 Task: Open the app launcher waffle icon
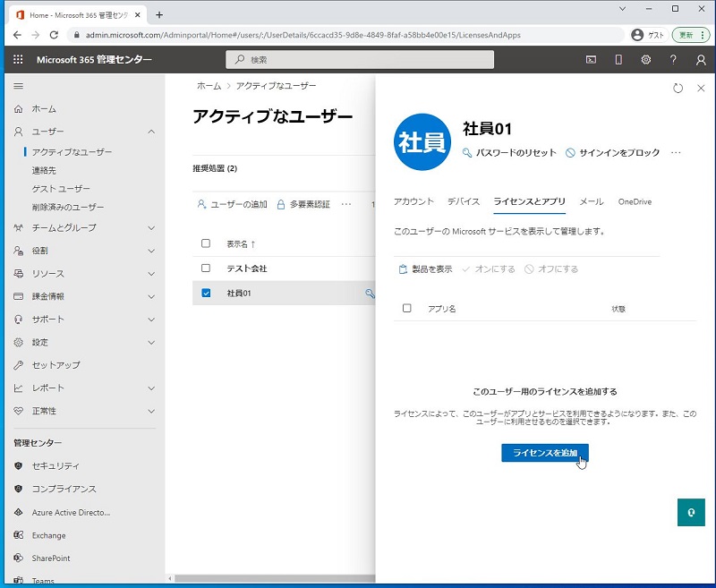tap(18, 59)
